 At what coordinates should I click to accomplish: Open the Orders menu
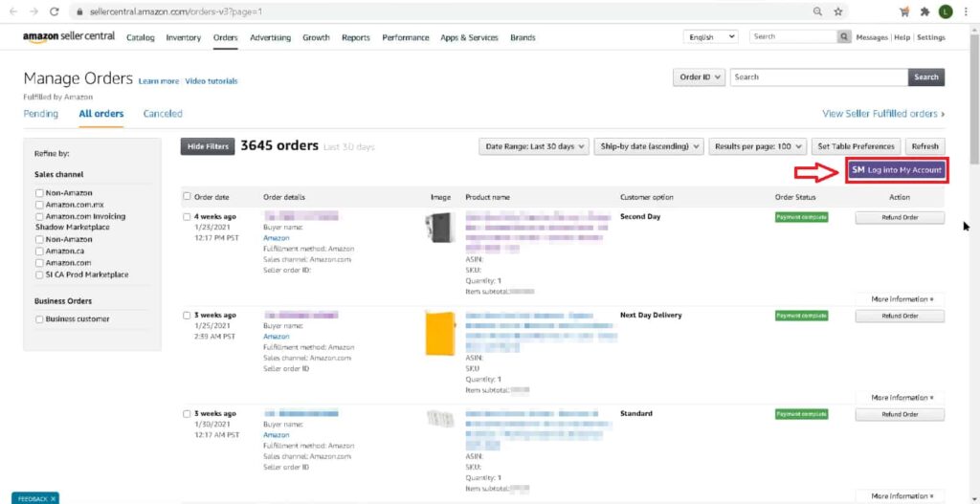click(x=226, y=37)
